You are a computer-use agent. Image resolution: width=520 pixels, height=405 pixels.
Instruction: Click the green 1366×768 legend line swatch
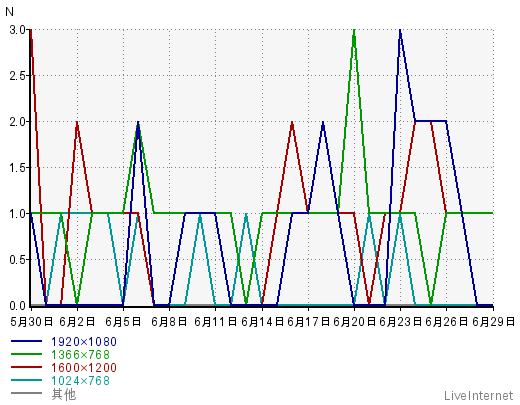click(x=26, y=354)
